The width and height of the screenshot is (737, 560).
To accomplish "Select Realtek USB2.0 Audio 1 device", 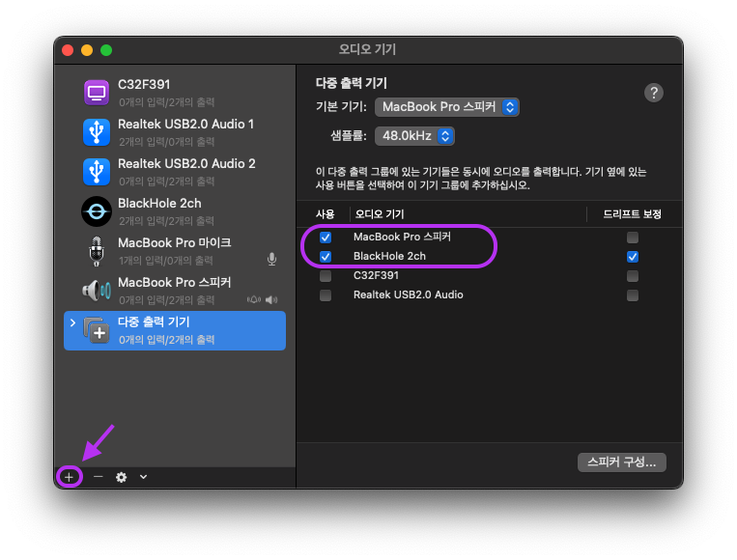I will click(x=175, y=132).
